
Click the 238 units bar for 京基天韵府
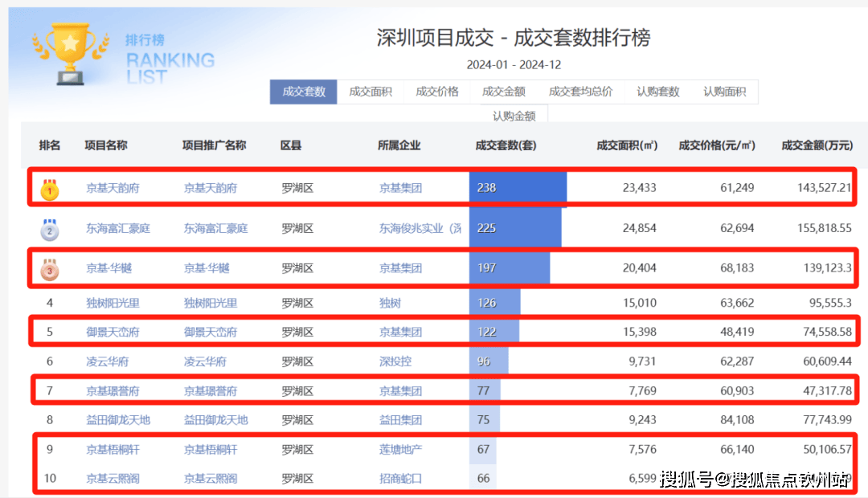(x=518, y=188)
